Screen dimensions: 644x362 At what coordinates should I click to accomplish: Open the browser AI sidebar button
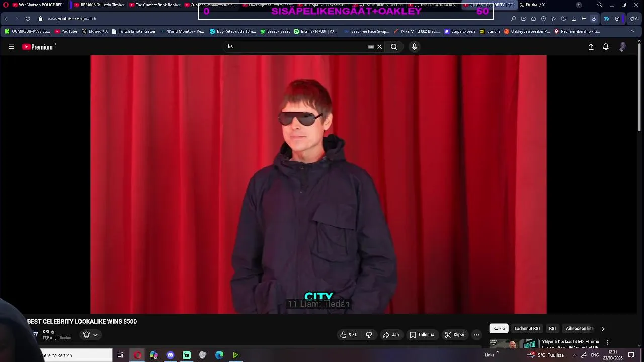[x=634, y=19]
